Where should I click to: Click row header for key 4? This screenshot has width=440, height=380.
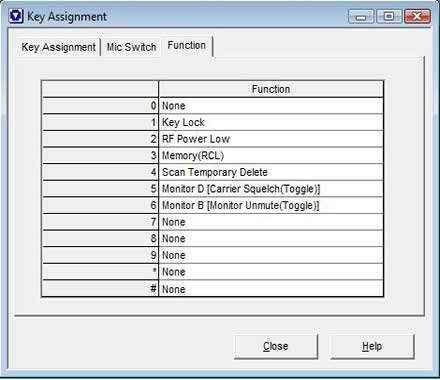[x=100, y=172]
